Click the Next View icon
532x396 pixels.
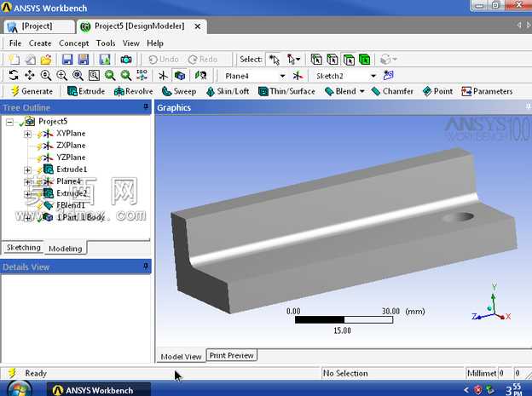(126, 75)
